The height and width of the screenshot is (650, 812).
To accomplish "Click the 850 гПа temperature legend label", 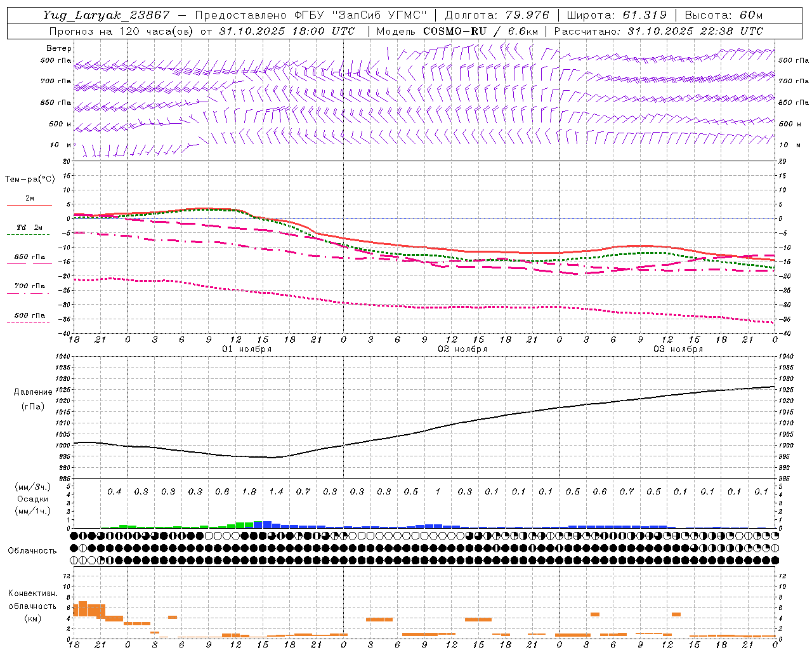I will [30, 257].
